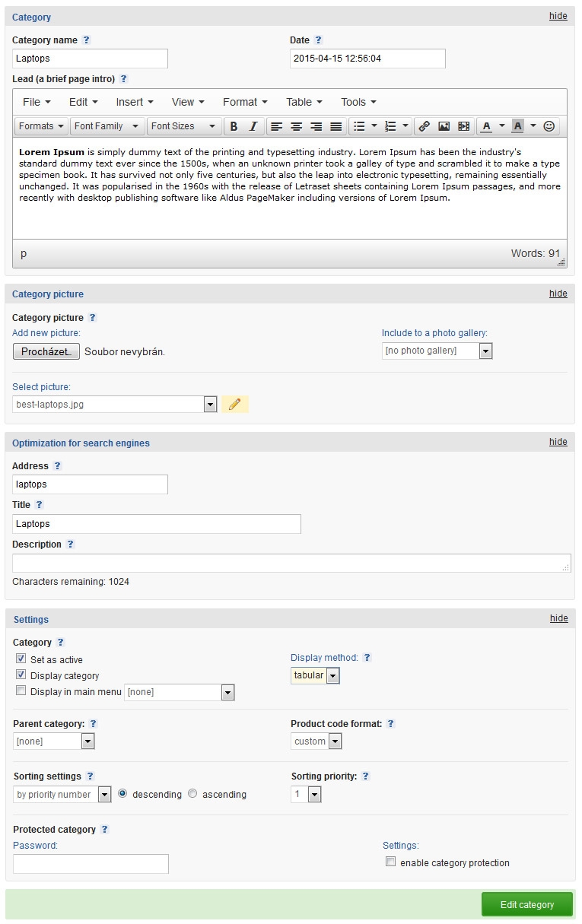Enable Display in main menu
The image size is (582, 924).
coord(21,691)
